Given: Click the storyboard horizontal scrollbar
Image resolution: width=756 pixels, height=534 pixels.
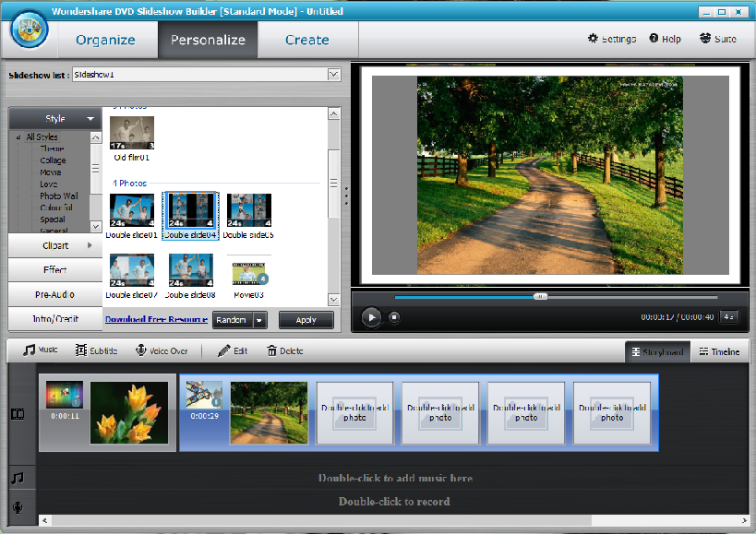Looking at the screenshot, I should point(321,520).
